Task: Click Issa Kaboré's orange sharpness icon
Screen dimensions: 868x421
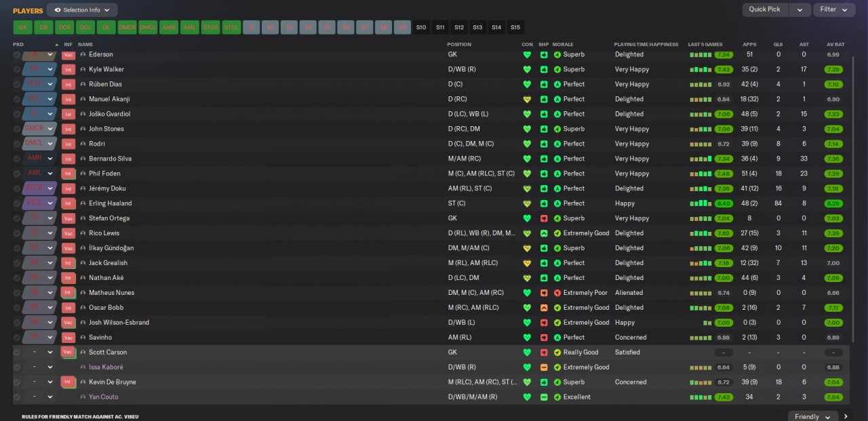Action: coord(544,367)
